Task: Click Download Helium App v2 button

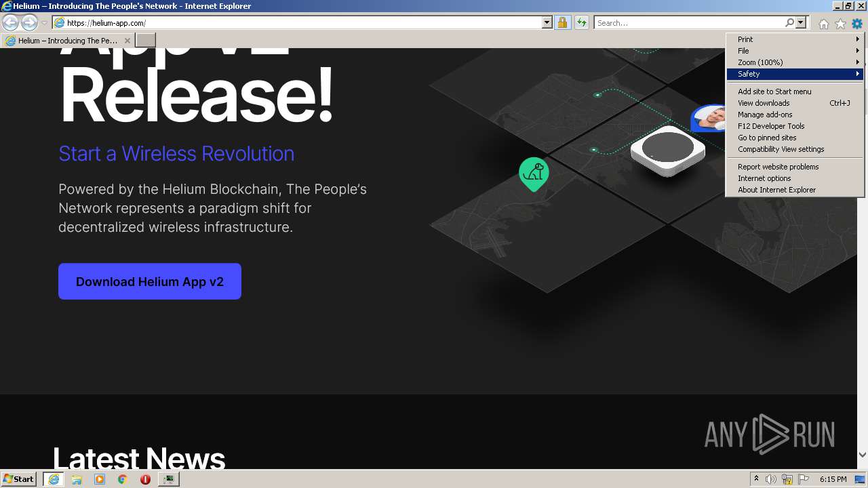Action: tap(150, 281)
